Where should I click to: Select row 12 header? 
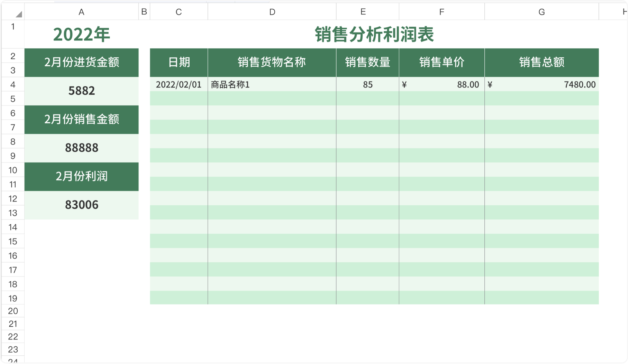[13, 198]
